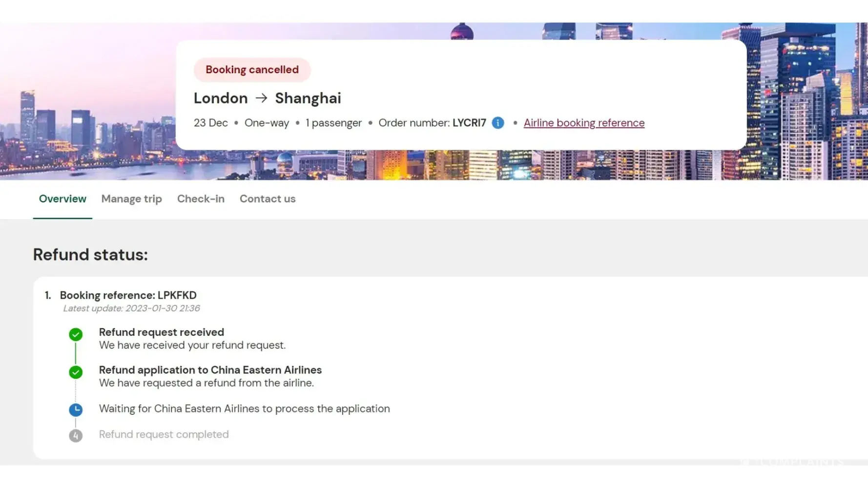Screen dimensions: 868x488
Task: Click Booking reference LPKFKD heading
Action: click(x=128, y=295)
